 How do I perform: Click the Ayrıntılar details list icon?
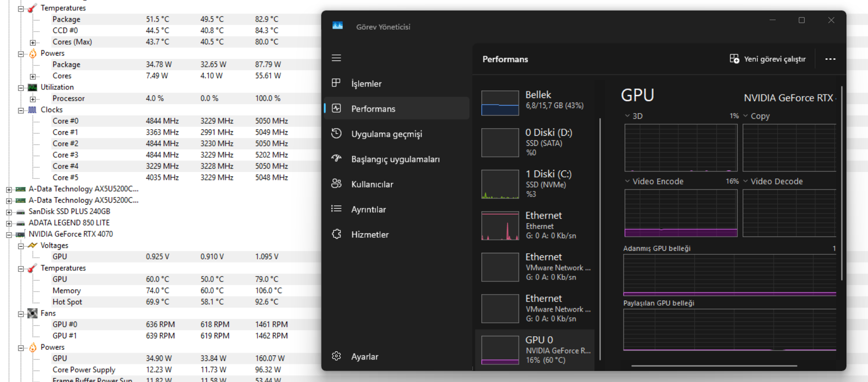tap(336, 209)
